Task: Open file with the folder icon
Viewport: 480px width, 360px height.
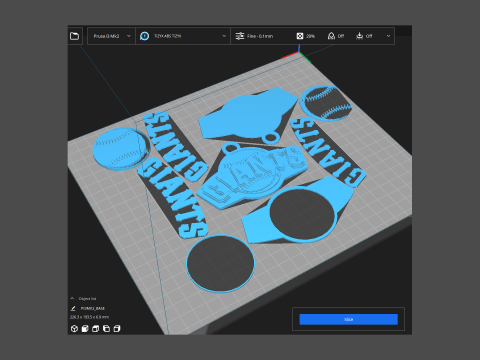Action: tap(74, 36)
